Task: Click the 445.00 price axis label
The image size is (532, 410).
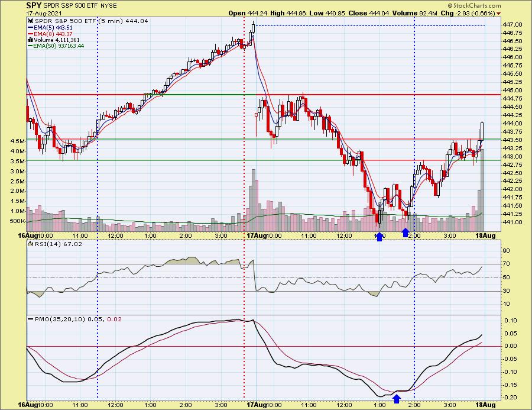Action: coord(513,91)
